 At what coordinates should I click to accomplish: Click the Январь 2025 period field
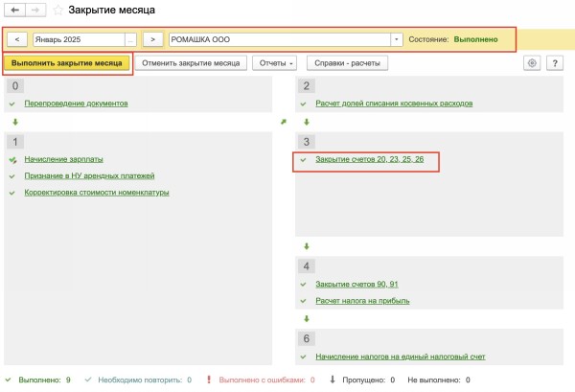pos(77,40)
